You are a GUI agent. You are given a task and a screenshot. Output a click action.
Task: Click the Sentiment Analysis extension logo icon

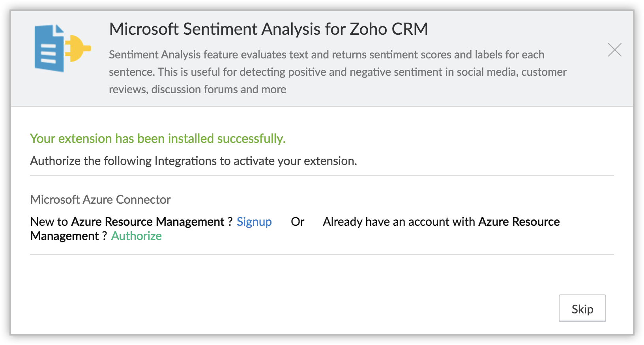tap(62, 49)
